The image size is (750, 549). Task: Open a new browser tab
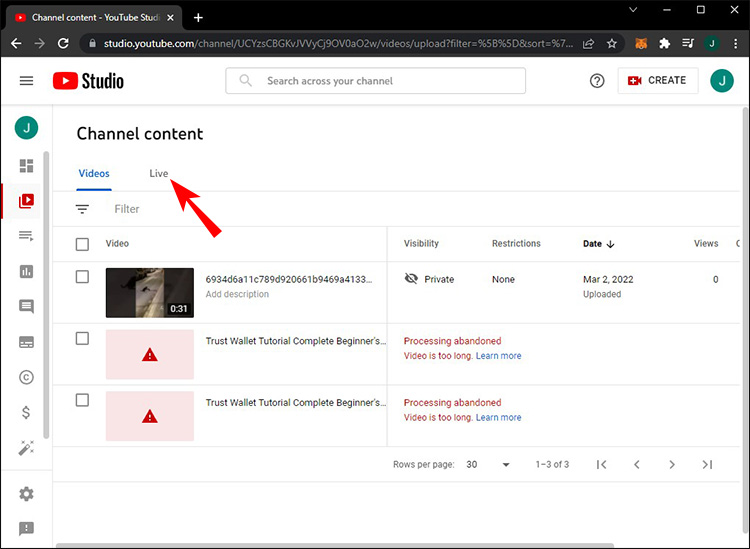point(198,18)
